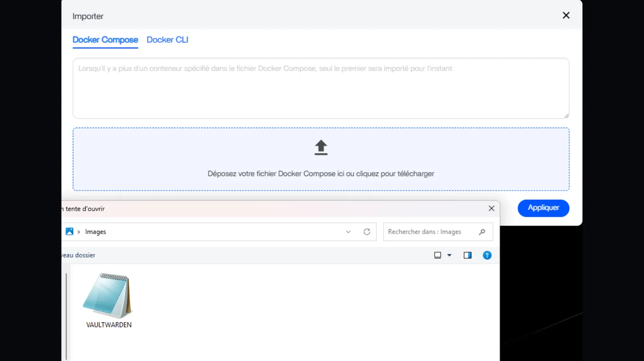
Task: Click the upload arrow icon
Action: [321, 147]
